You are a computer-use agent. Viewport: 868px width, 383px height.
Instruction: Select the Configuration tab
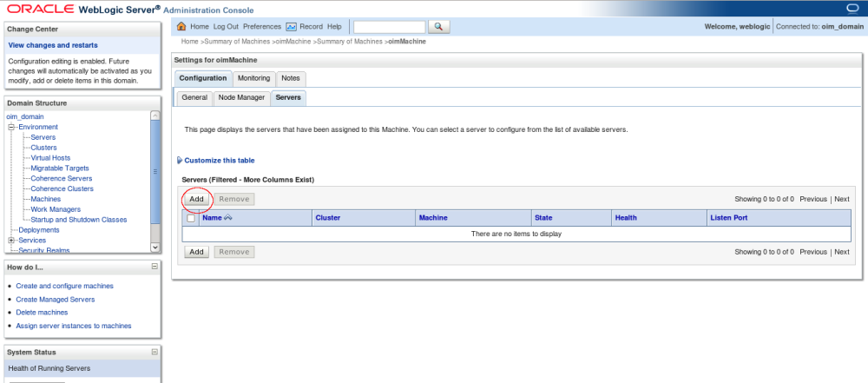pos(202,78)
